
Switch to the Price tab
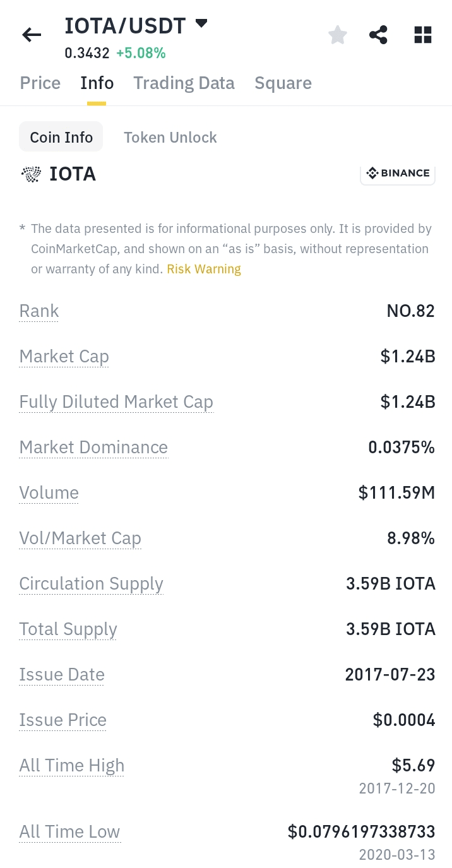coord(40,83)
